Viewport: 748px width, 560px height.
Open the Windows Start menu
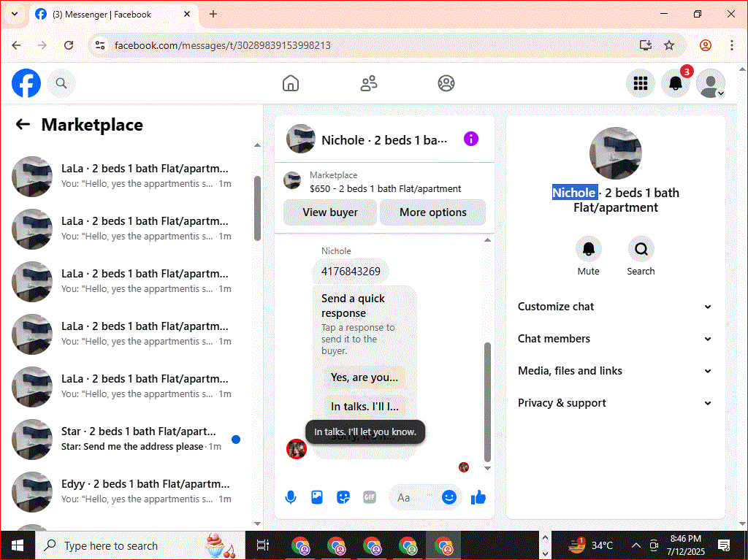click(18, 545)
